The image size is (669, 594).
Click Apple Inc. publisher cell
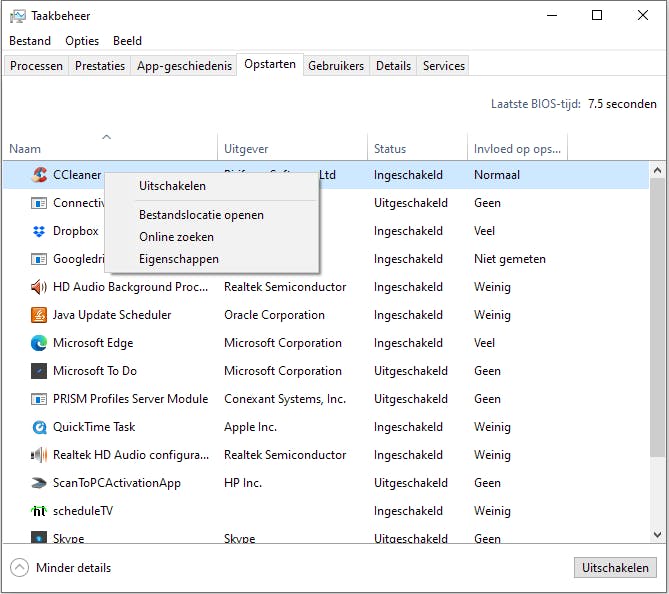click(250, 427)
